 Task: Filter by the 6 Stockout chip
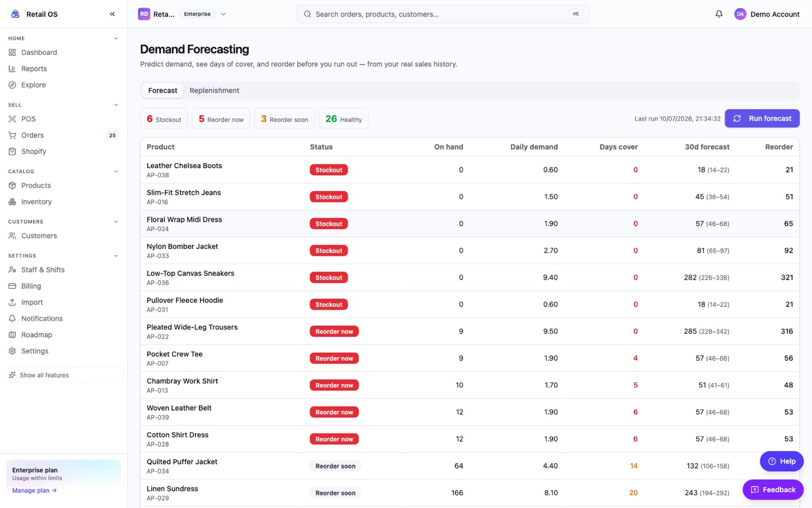164,119
